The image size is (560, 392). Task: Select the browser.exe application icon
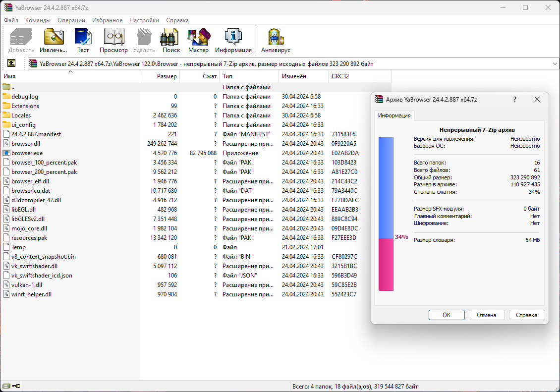6,153
